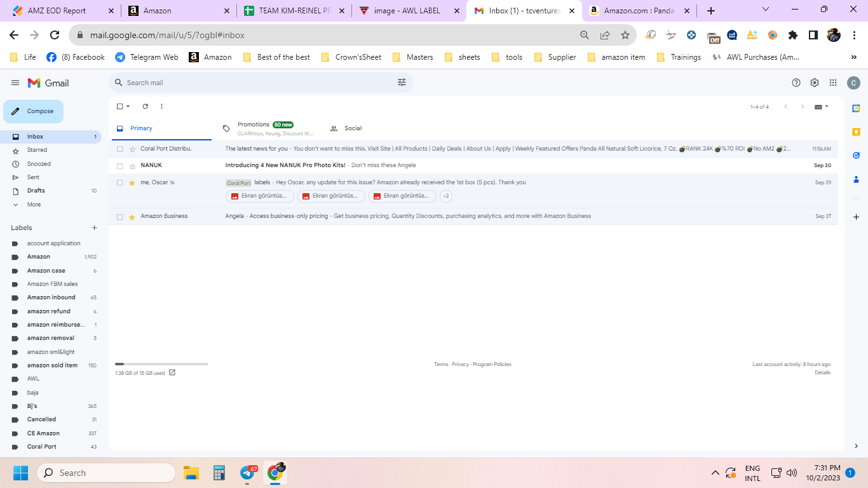Compose a new email

coord(34,111)
